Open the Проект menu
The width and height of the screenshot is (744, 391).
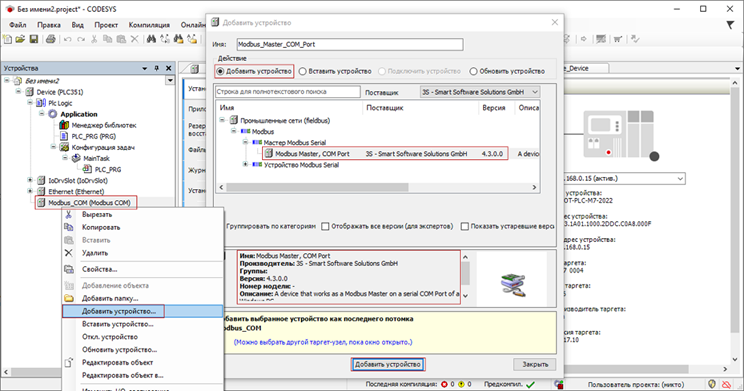(x=106, y=25)
